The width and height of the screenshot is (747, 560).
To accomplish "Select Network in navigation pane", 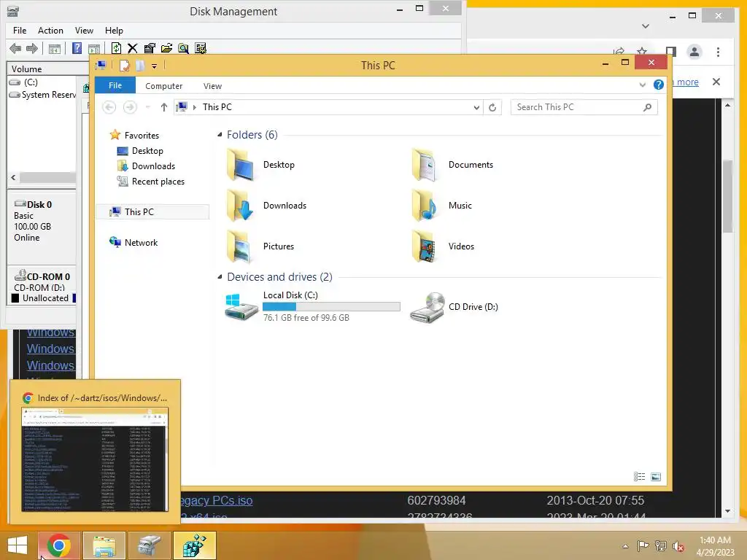I will [x=141, y=242].
